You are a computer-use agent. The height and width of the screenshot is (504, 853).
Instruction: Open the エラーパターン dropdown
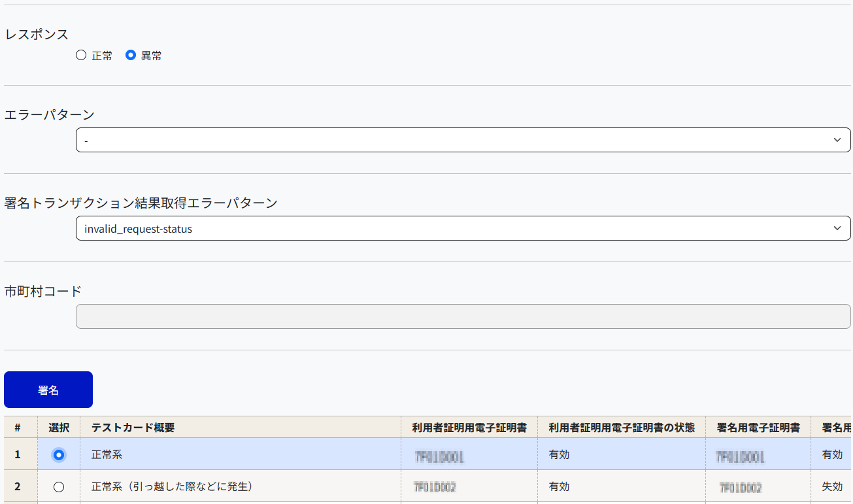pos(463,140)
